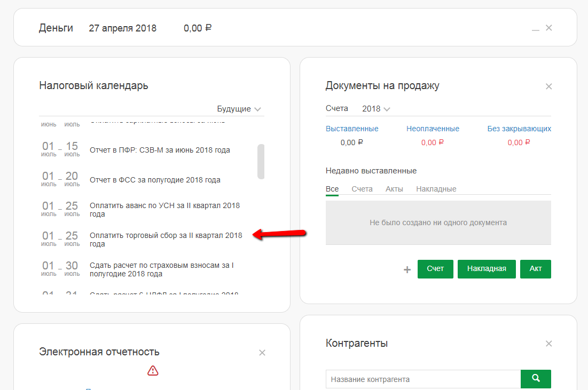Image resolution: width=588 pixels, height=390 pixels.
Task: Focus the Название контрагента search field
Action: coord(423,379)
